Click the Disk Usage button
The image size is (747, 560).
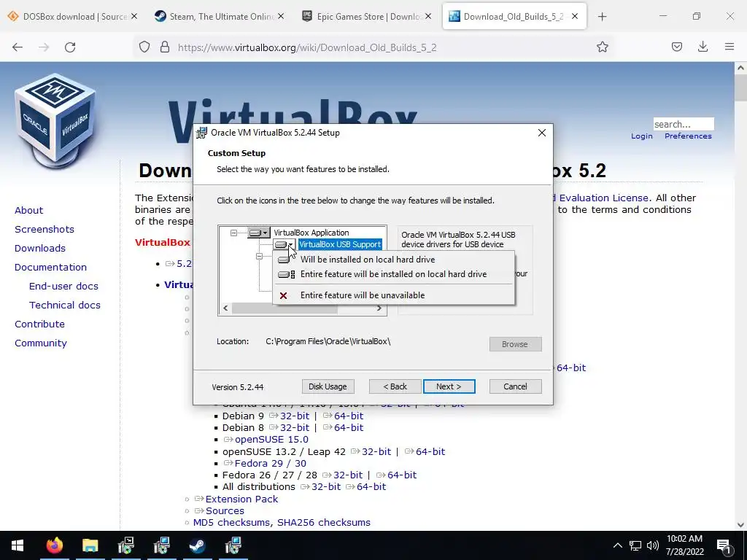coord(328,386)
